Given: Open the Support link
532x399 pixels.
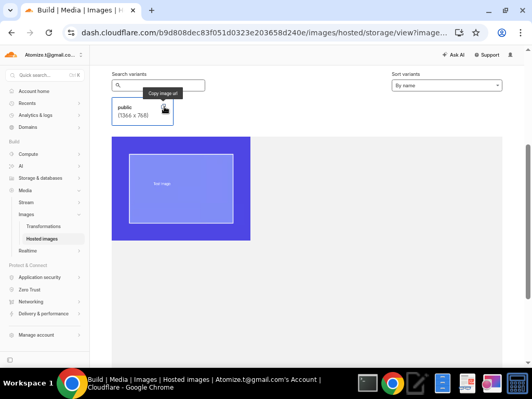Looking at the screenshot, I should [486, 55].
